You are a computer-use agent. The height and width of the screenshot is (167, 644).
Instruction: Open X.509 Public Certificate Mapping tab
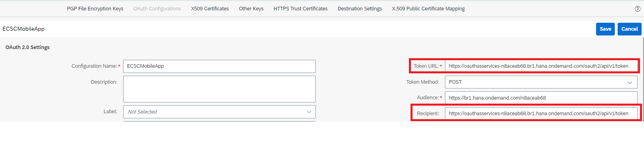coord(428,8)
